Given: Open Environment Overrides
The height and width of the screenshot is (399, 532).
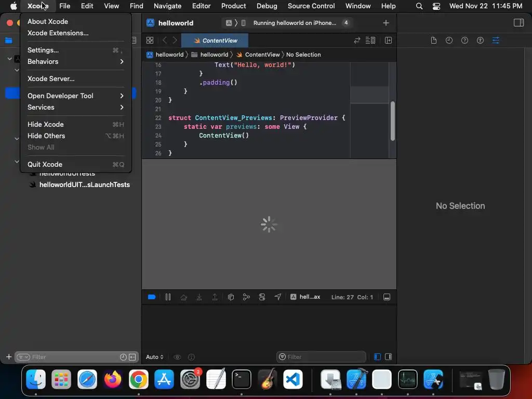Looking at the screenshot, I should 262,297.
